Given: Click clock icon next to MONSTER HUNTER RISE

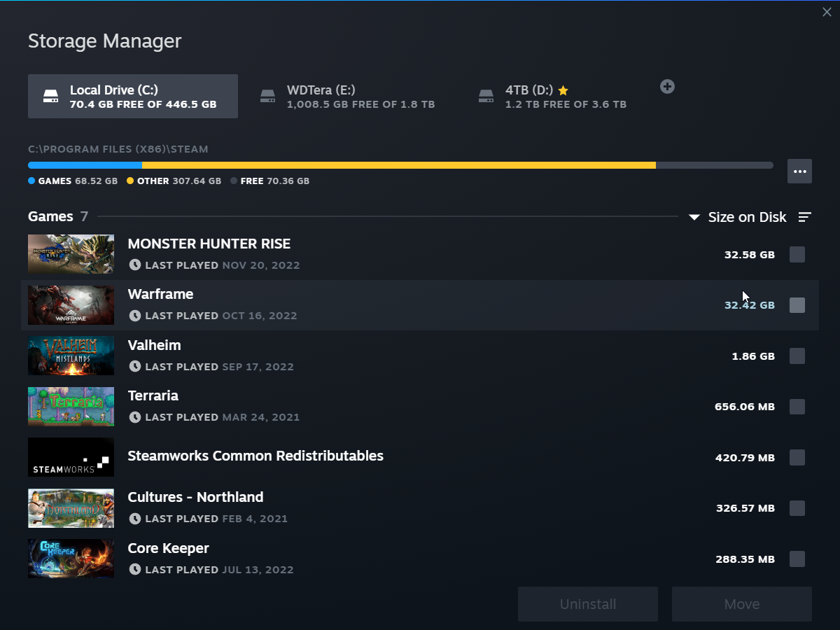Looking at the screenshot, I should point(135,265).
